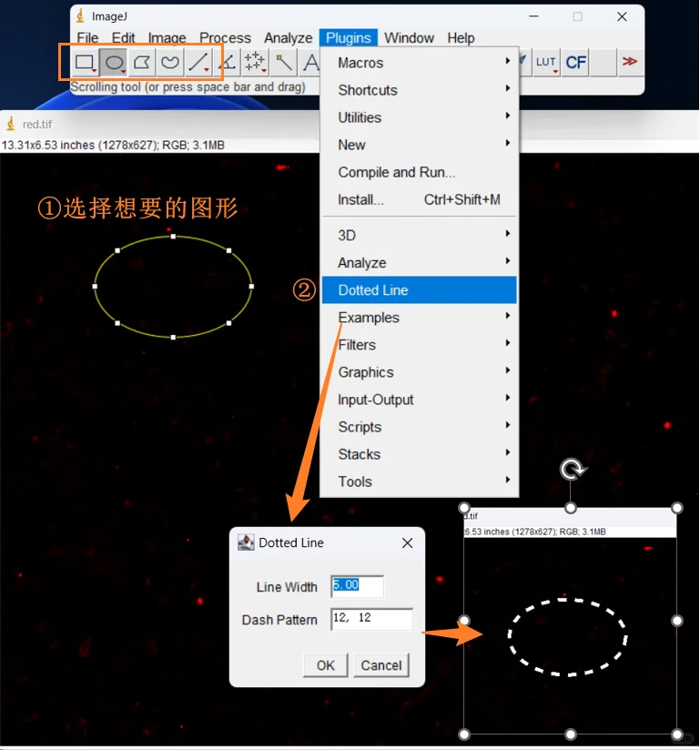Expand the Macros submenu
The image size is (700, 750).
(x=419, y=63)
